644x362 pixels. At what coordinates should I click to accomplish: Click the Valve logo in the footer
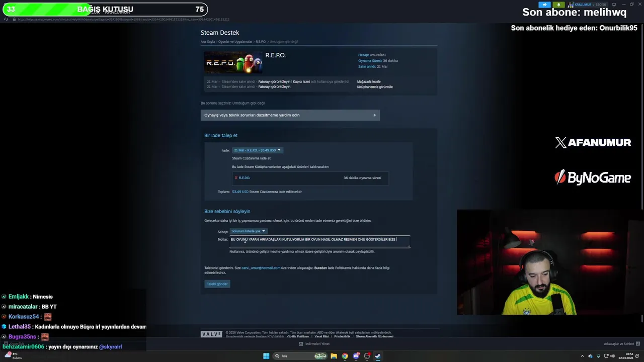(x=211, y=334)
